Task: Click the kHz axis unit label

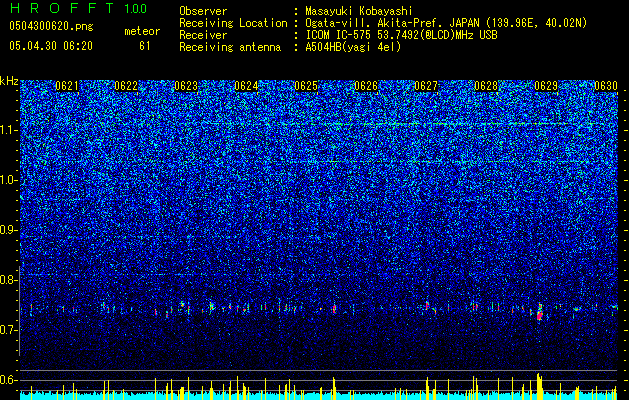Action: click(9, 81)
